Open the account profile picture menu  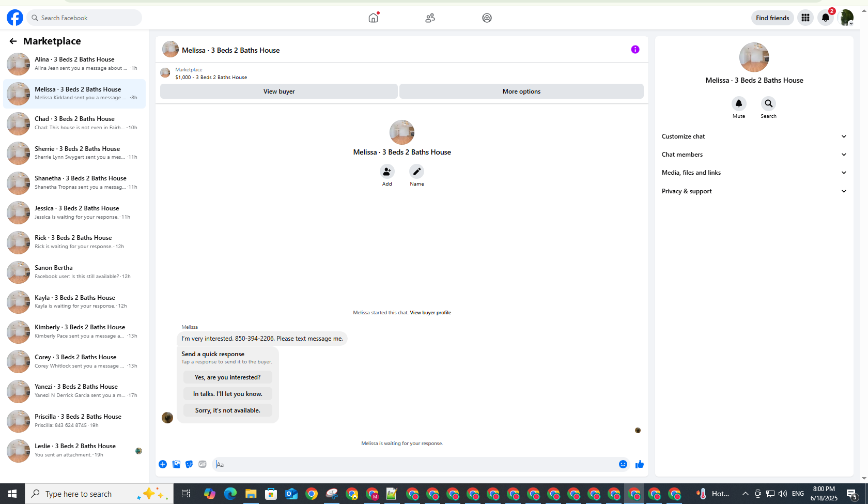tap(846, 18)
